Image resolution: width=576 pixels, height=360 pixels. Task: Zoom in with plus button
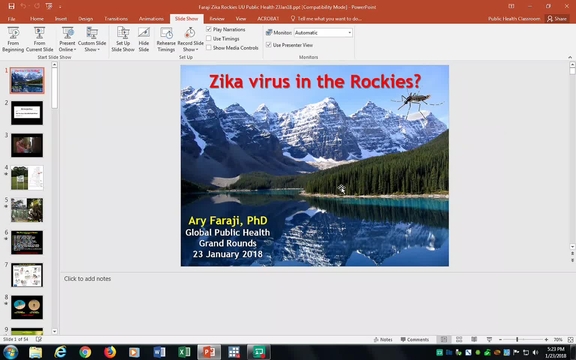[x=546, y=340]
